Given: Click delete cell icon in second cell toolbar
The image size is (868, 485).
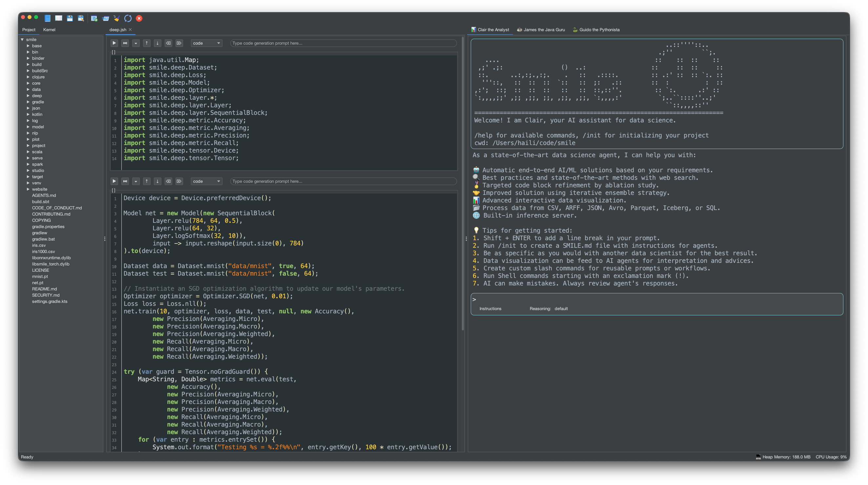Looking at the screenshot, I should click(179, 181).
